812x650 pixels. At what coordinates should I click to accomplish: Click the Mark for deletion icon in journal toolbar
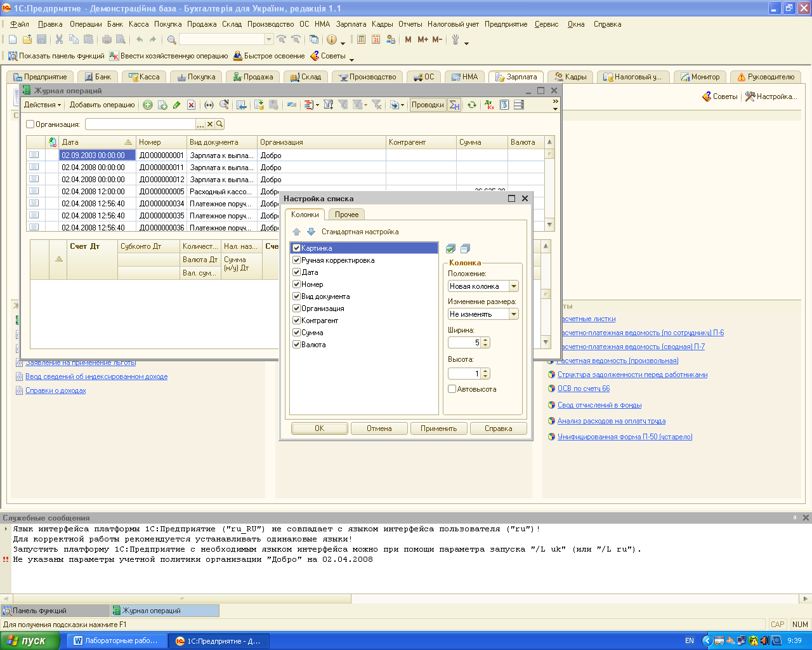[192, 105]
